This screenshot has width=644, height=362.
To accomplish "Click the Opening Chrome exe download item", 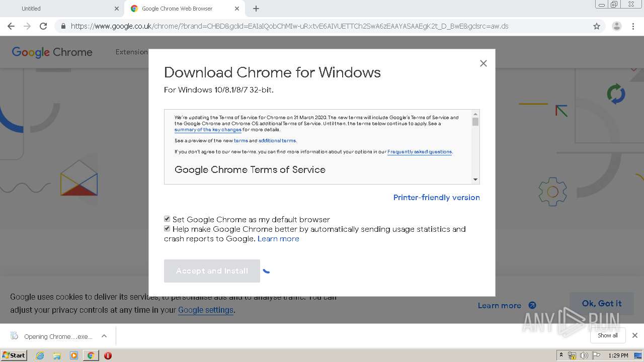I will click(x=52, y=336).
